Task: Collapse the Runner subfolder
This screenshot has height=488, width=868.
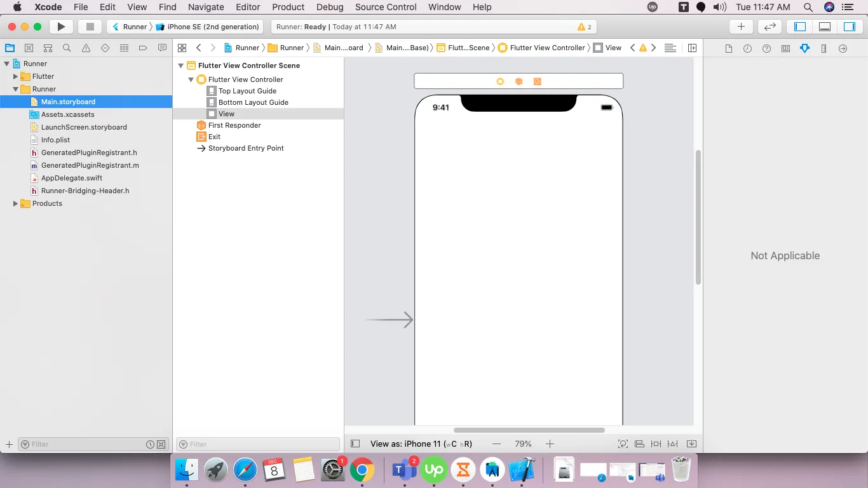Action: [16, 89]
